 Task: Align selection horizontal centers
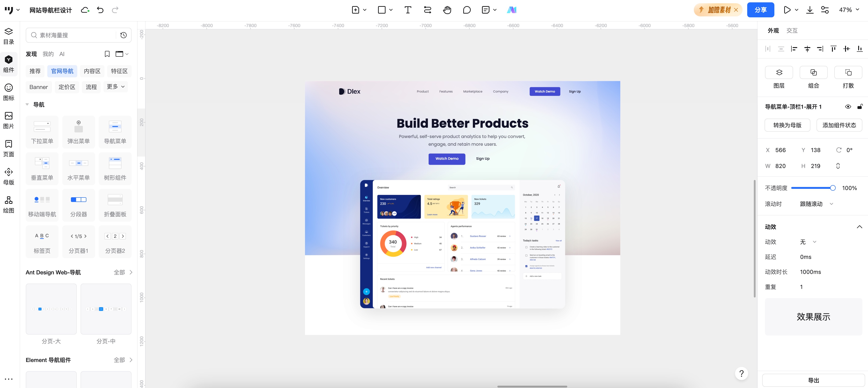pyautogui.click(x=807, y=49)
